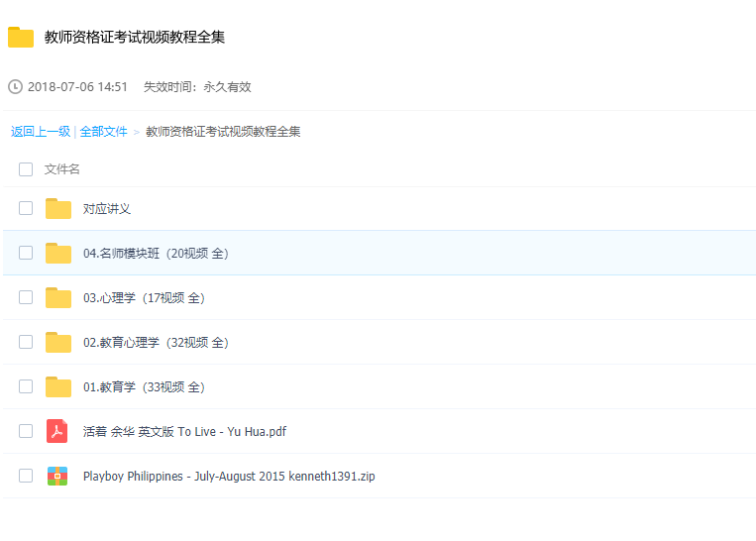Click the 文件名 column header
This screenshot has height=541, width=756.
click(61, 169)
